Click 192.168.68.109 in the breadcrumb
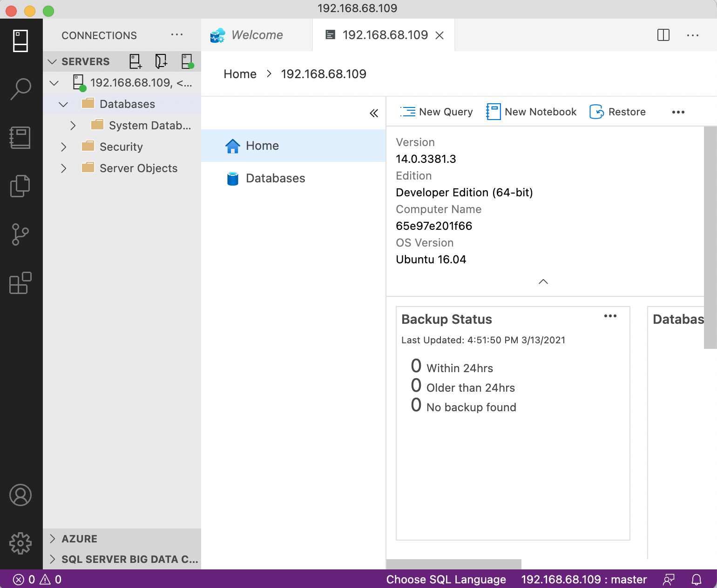Image resolution: width=717 pixels, height=588 pixels. tap(324, 74)
